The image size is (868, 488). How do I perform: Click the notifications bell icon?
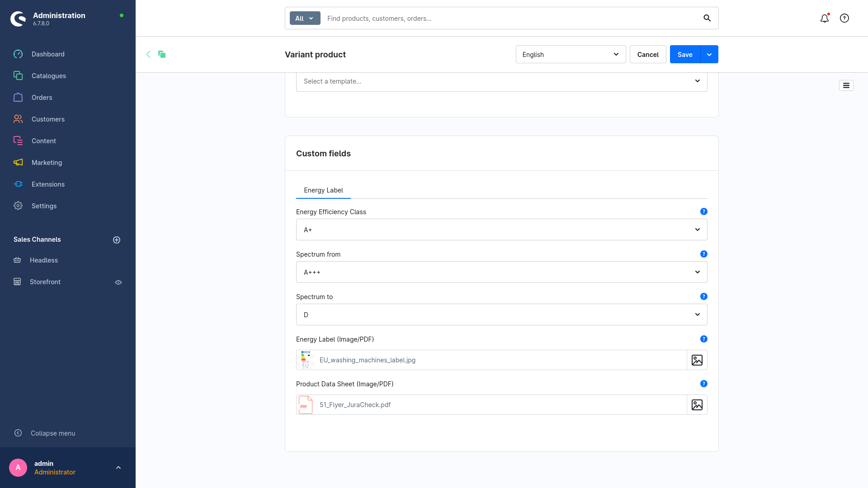point(824,19)
